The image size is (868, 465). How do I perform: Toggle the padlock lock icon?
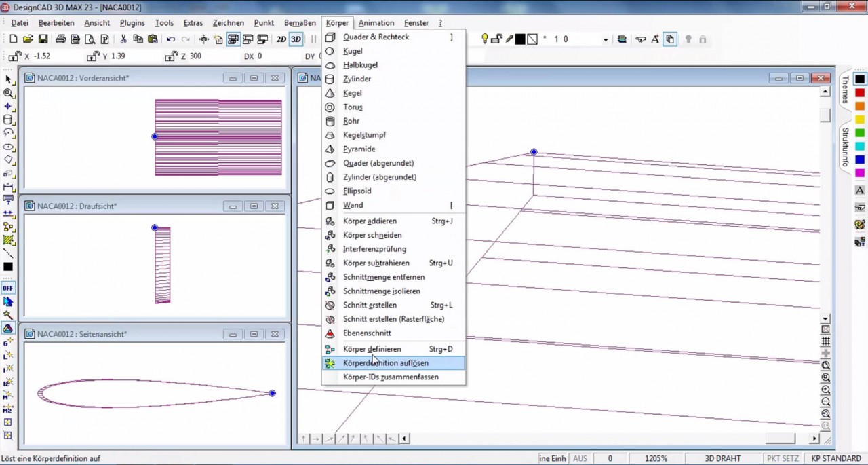[x=497, y=39]
